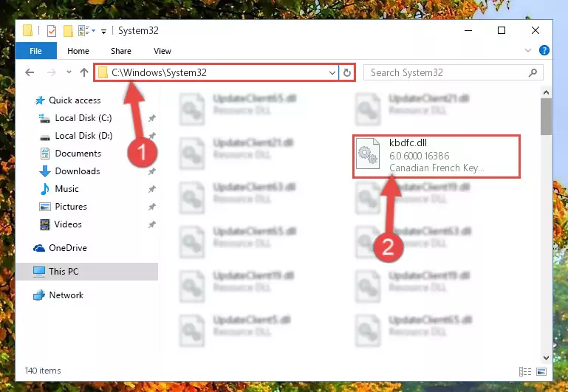
Task: Expand the ribbon with the chevron
Action: point(528,50)
